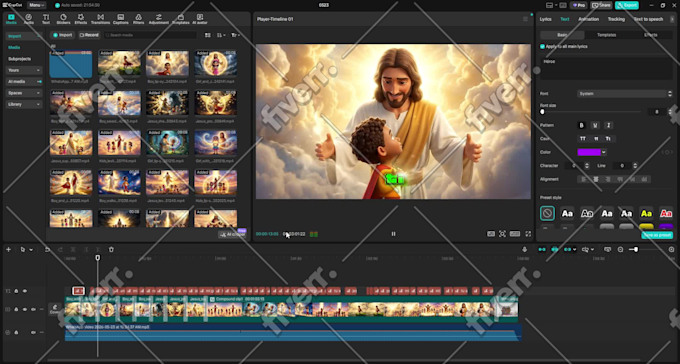The height and width of the screenshot is (364, 680).
Task: Apply the title case Tt option
Action: pos(608,139)
